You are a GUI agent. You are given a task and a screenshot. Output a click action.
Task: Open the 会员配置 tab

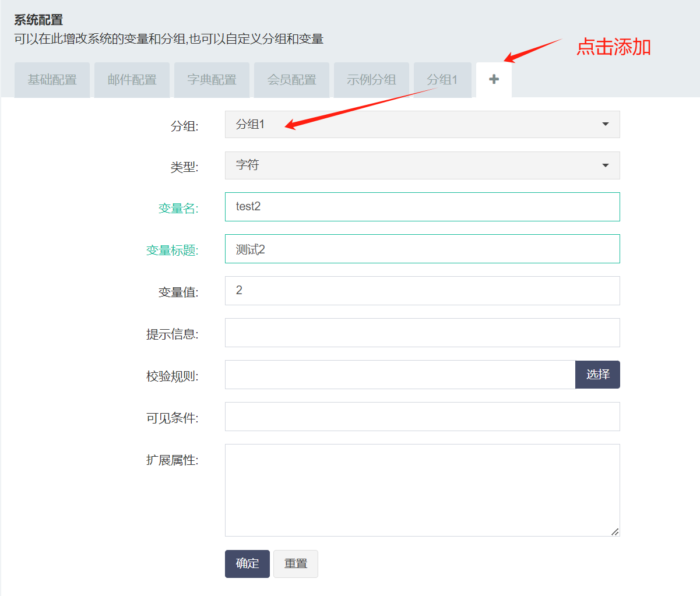click(291, 80)
